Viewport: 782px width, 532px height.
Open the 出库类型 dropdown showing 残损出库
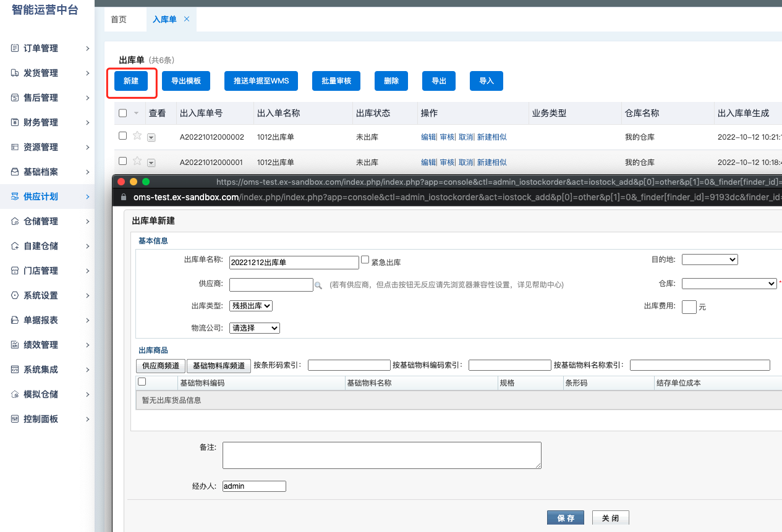tap(251, 306)
